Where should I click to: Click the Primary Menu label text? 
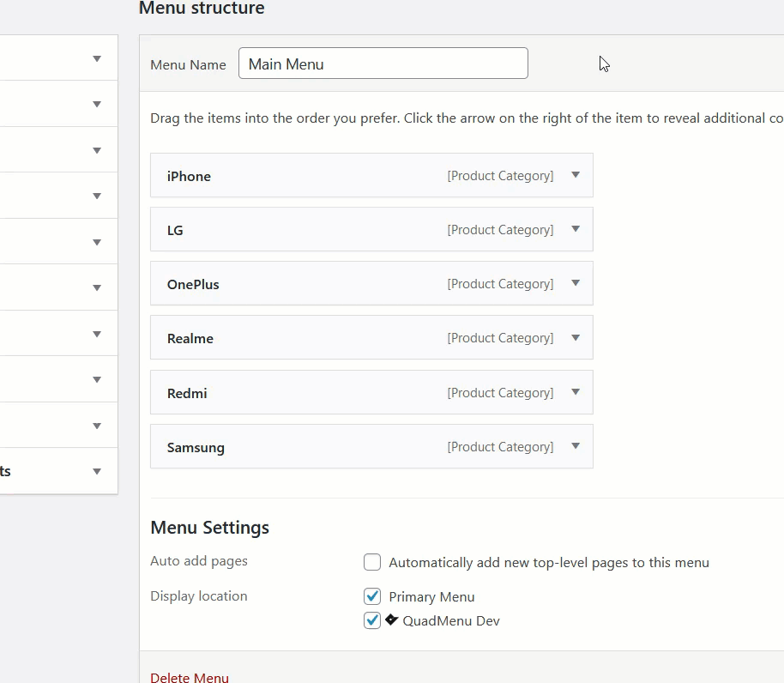(431, 596)
